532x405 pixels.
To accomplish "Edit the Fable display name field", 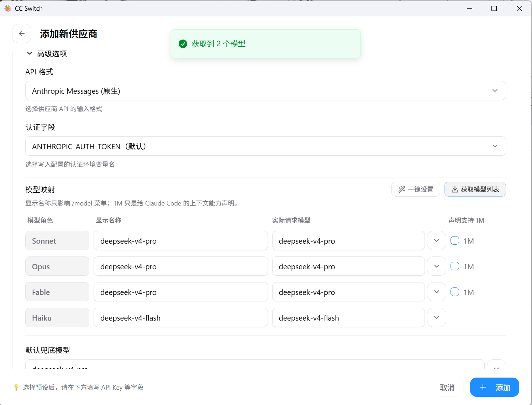I will click(x=181, y=292).
